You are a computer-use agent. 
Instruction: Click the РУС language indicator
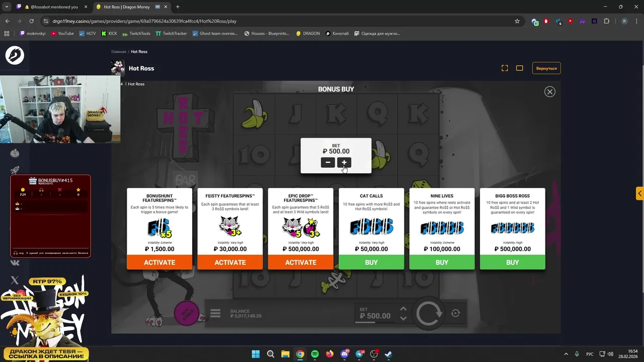click(x=590, y=354)
